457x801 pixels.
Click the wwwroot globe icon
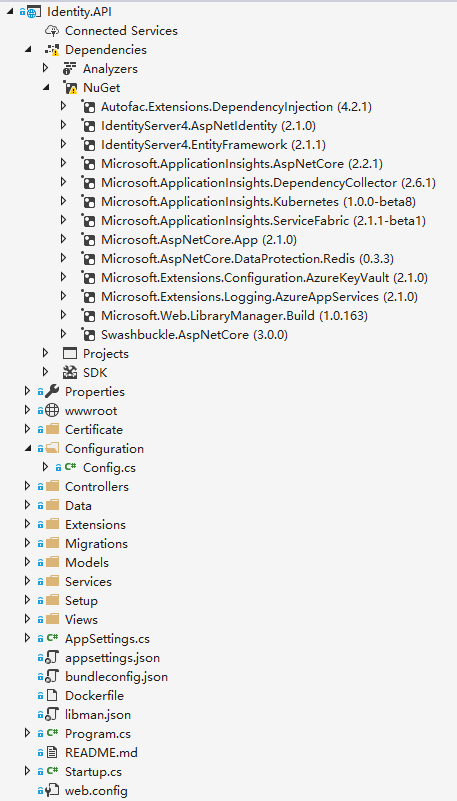(52, 411)
